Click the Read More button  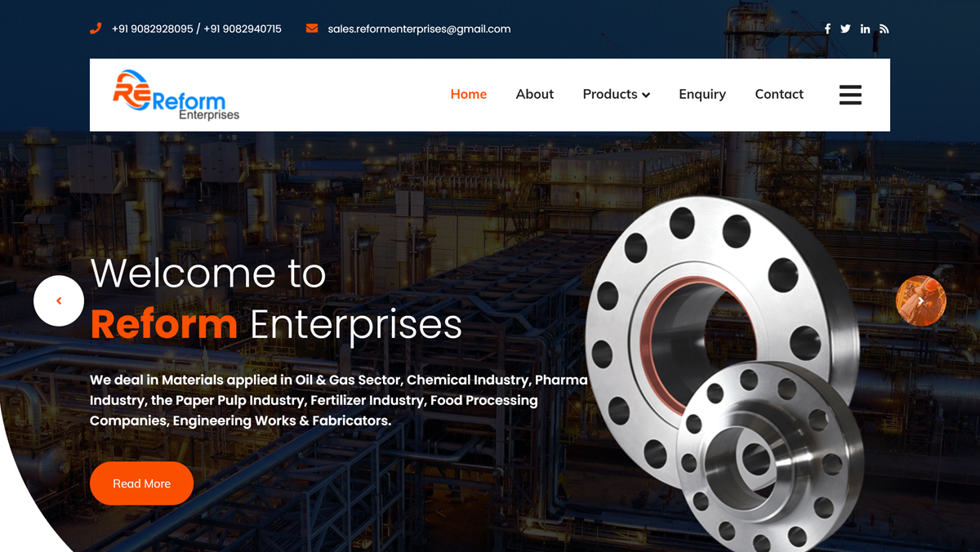[141, 483]
